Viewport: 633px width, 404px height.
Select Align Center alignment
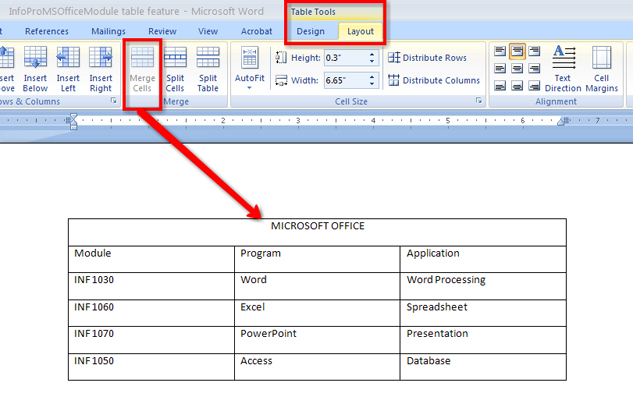[517, 69]
